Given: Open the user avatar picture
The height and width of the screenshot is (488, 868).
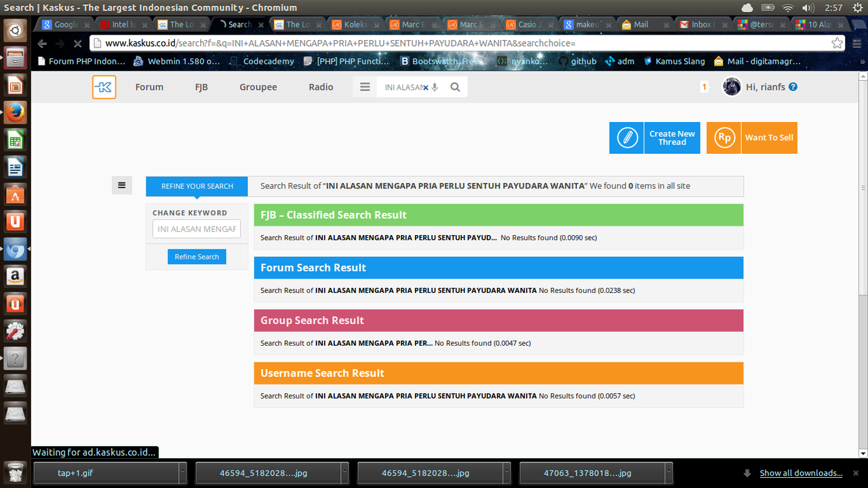Looking at the screenshot, I should (x=732, y=87).
